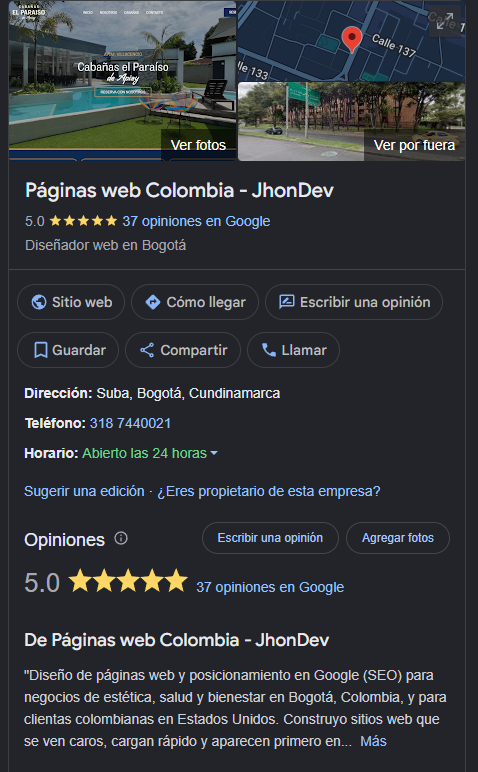Screen dimensions: 478x772
Task: Click Abierto las 24 horas text
Action: (144, 453)
